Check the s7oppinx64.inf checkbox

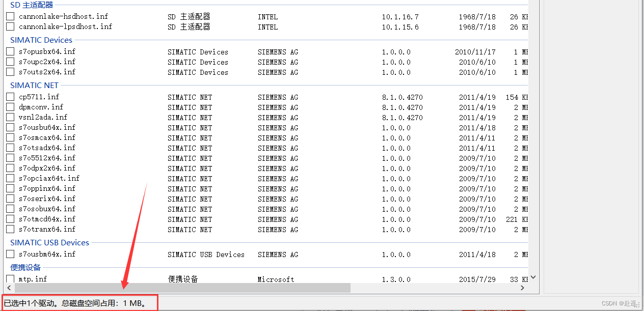10,188
